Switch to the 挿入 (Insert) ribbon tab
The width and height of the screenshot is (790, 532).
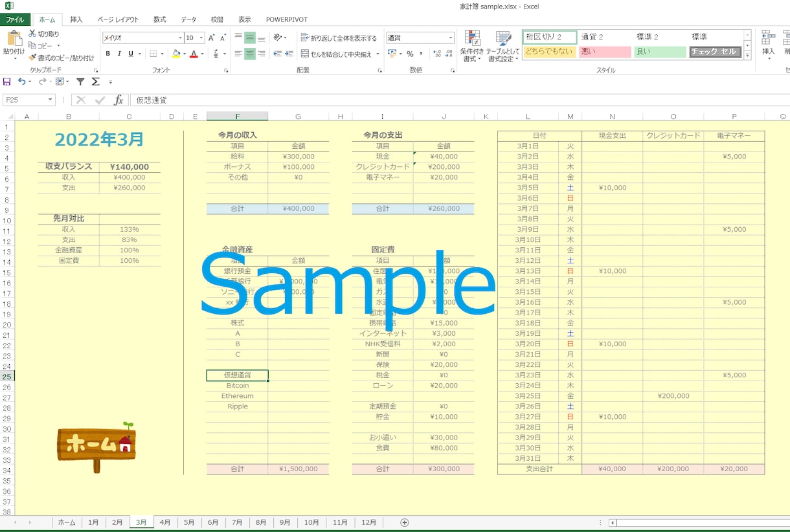[x=76, y=19]
